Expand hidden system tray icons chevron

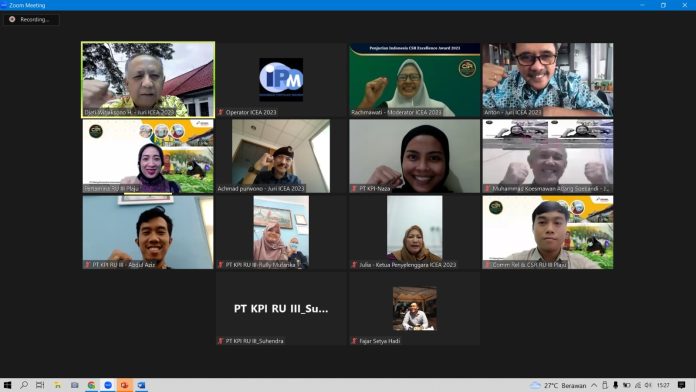[x=594, y=385]
